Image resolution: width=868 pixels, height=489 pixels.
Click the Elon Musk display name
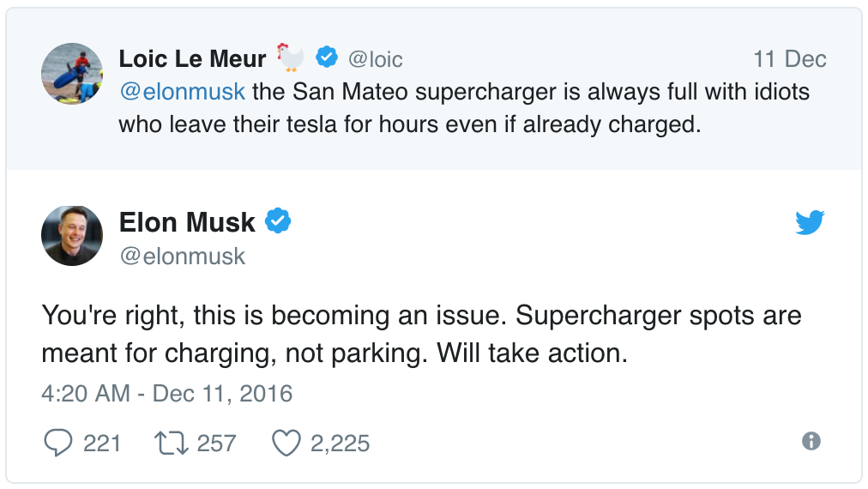click(x=187, y=223)
